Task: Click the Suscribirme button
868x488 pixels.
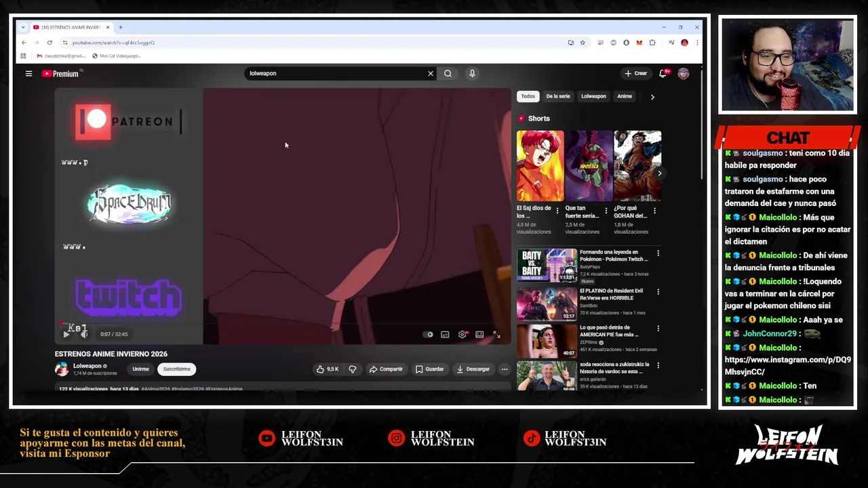Action: (x=176, y=369)
